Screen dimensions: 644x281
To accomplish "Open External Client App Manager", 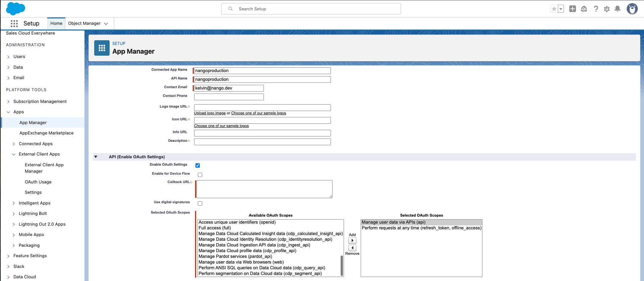I will pos(44,168).
